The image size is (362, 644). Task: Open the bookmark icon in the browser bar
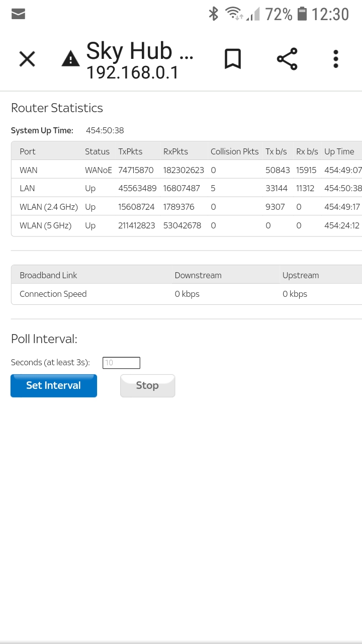(x=233, y=59)
